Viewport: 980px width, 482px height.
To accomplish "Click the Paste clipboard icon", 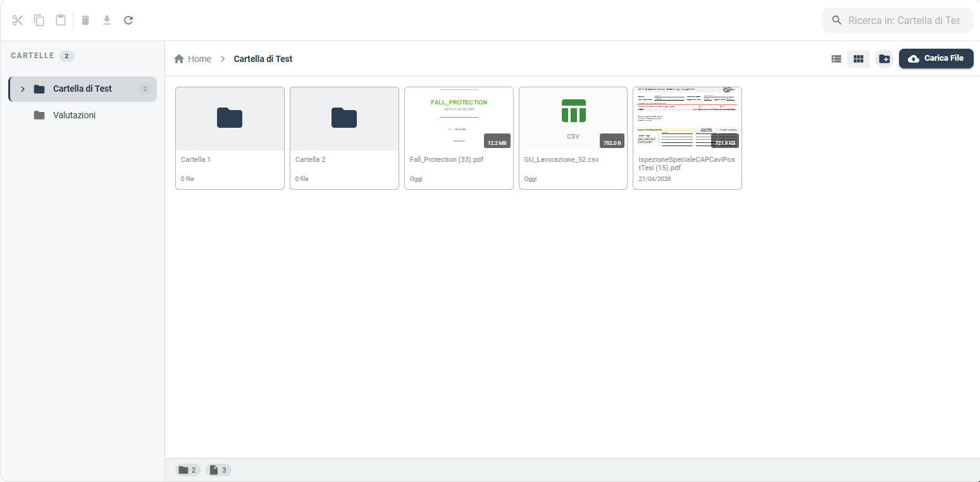I will click(61, 20).
